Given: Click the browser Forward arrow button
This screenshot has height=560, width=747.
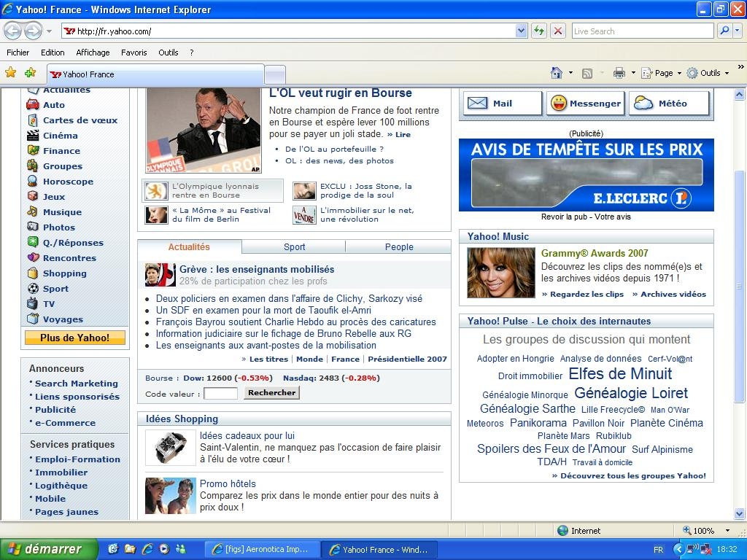Looking at the screenshot, I should point(33,31).
